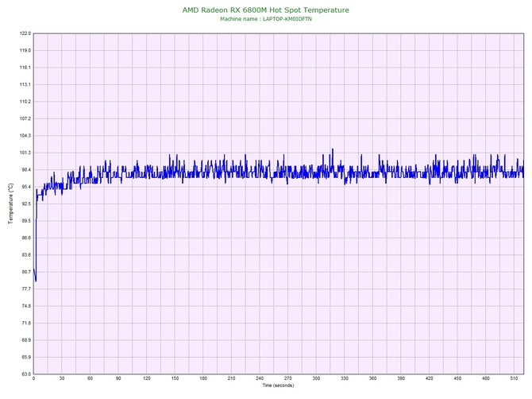
Task: Click the 86.6 y-axis value
Action: click(x=26, y=238)
